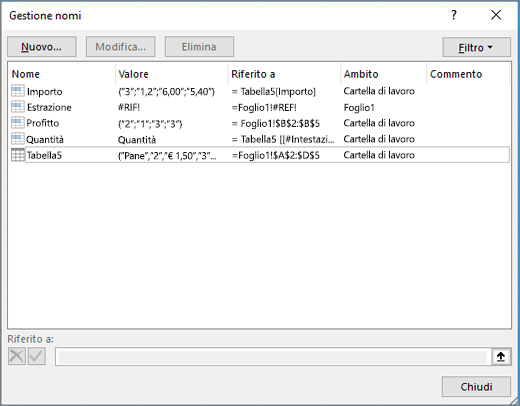Click the collapse dialog arrow icon
Screen dimensions: 520x406
click(x=501, y=357)
